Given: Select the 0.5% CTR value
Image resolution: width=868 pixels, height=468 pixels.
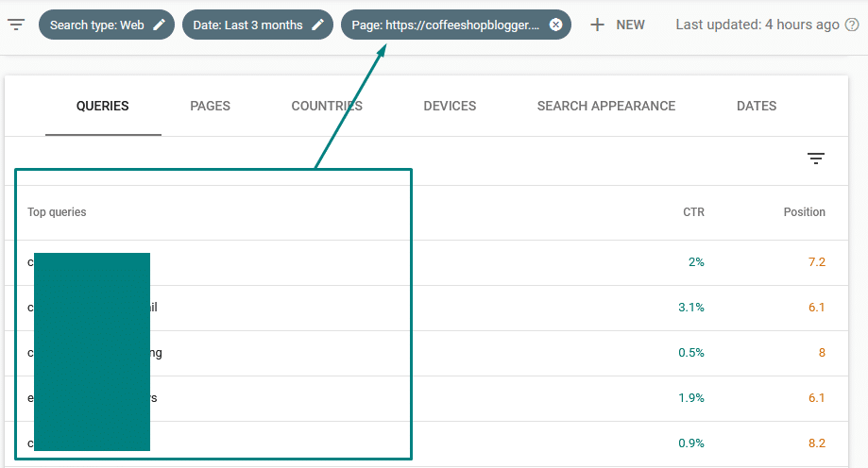Looking at the screenshot, I should pyautogui.click(x=690, y=352).
